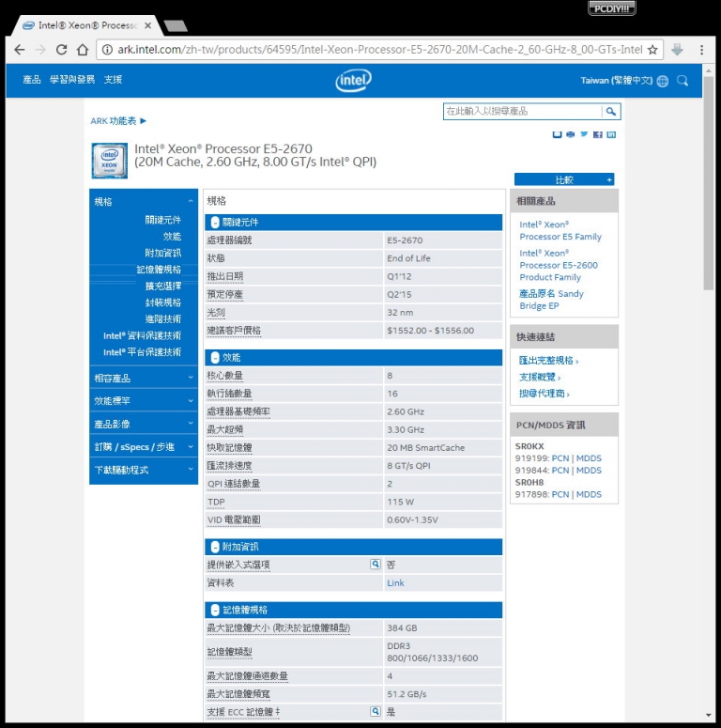Go back with the browser back arrow
721x728 pixels.
(x=19, y=50)
